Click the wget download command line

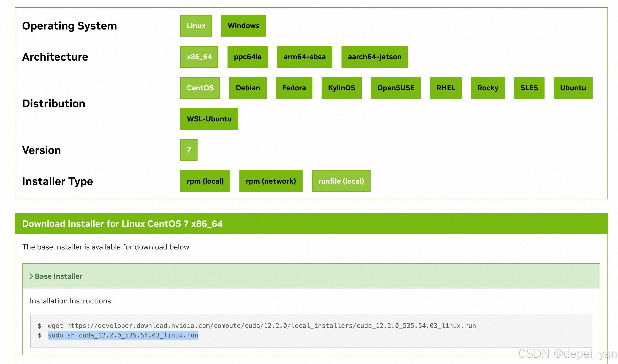click(x=262, y=326)
